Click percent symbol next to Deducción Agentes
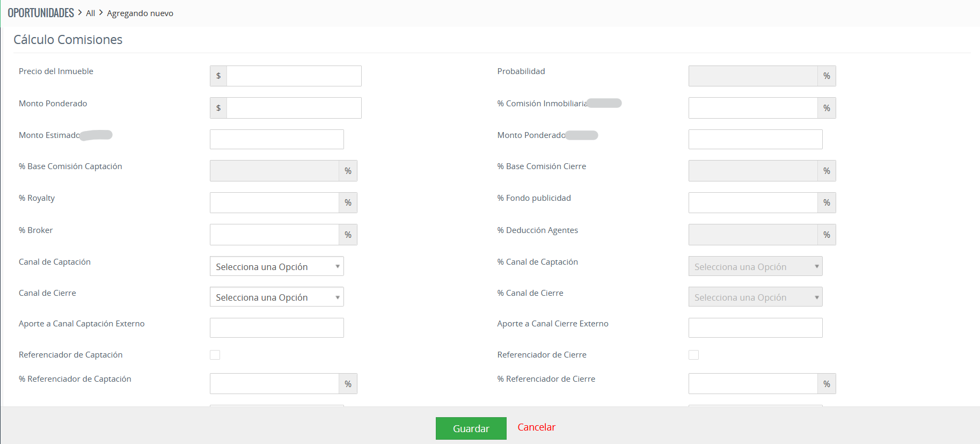The width and height of the screenshot is (980, 444). 827,235
